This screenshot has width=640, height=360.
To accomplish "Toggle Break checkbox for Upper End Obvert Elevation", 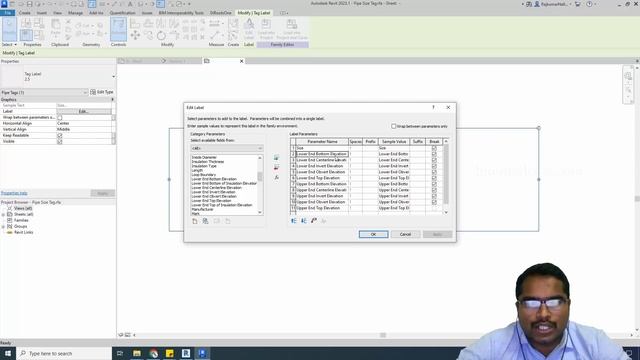I will point(434,202).
